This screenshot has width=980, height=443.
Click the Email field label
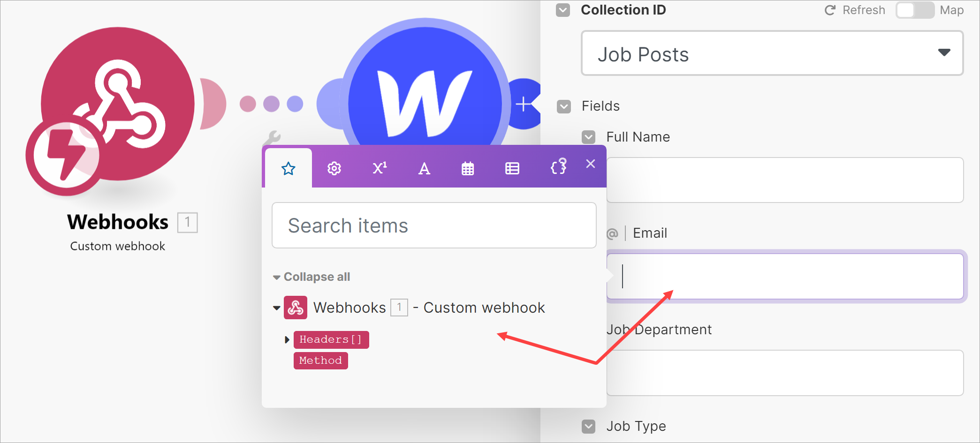pyautogui.click(x=650, y=233)
